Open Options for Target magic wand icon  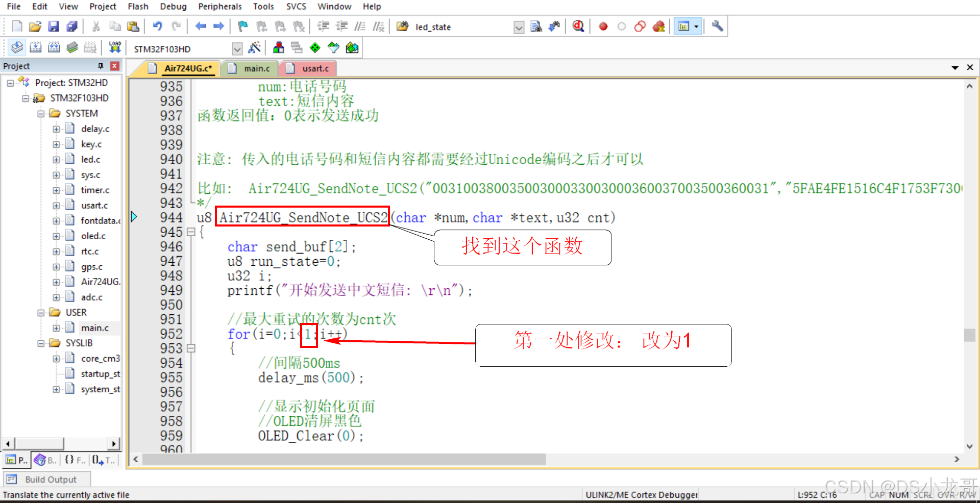(x=254, y=48)
